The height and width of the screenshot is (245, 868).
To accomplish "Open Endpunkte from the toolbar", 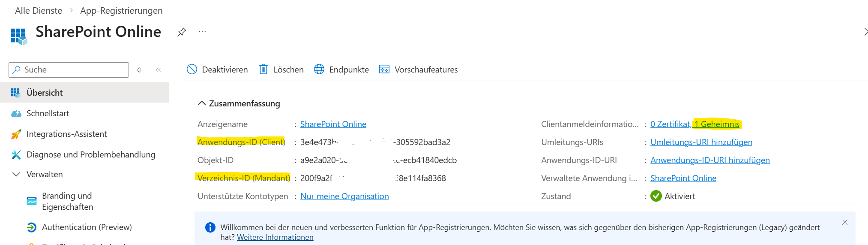I will 341,70.
